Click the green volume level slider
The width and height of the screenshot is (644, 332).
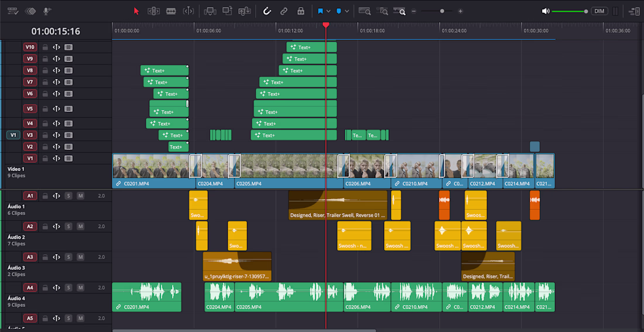tap(568, 11)
